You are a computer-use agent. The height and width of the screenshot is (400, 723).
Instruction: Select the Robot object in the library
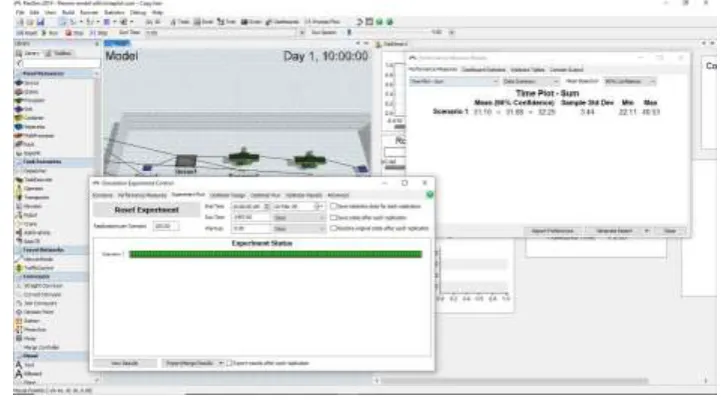point(28,215)
